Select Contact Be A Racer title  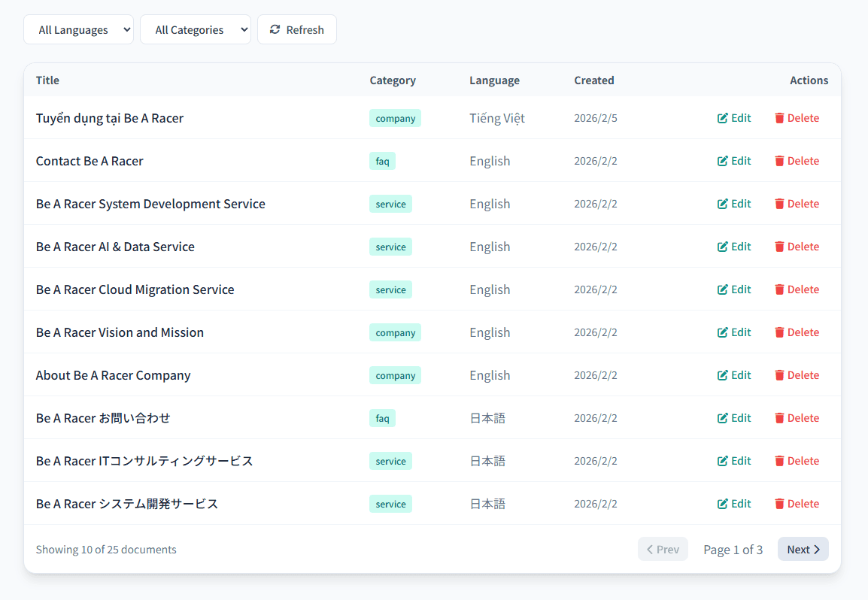[90, 161]
